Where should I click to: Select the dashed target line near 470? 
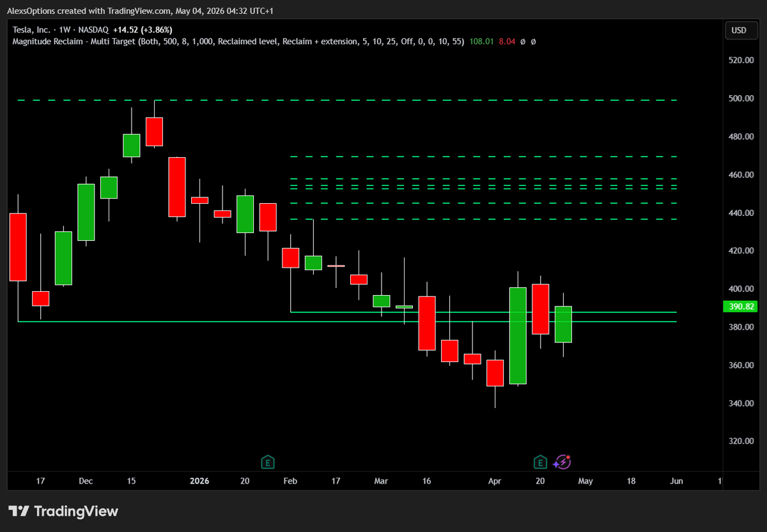pyautogui.click(x=483, y=156)
